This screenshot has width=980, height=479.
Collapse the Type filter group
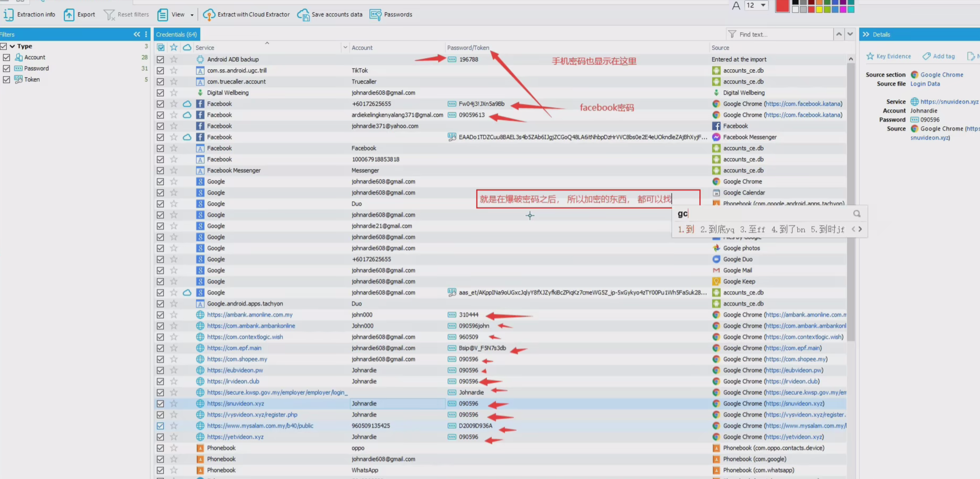(x=12, y=46)
